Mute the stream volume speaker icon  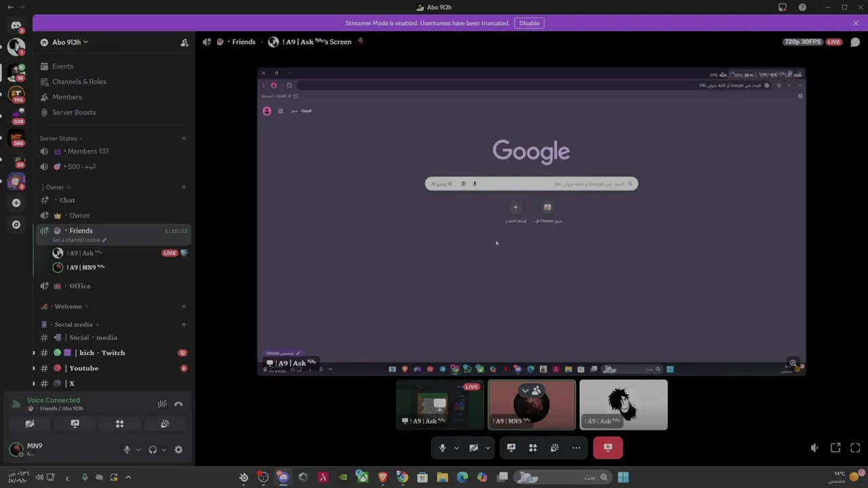[x=814, y=447]
